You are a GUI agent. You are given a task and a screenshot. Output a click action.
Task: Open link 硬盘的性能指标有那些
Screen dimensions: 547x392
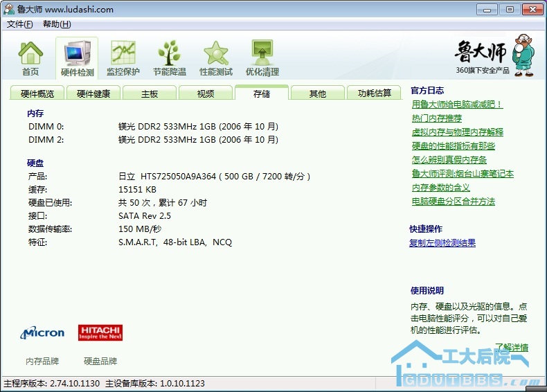point(453,146)
